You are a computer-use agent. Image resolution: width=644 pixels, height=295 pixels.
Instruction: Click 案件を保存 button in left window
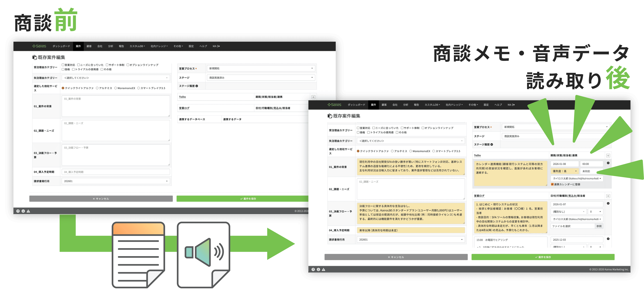pos(242,199)
